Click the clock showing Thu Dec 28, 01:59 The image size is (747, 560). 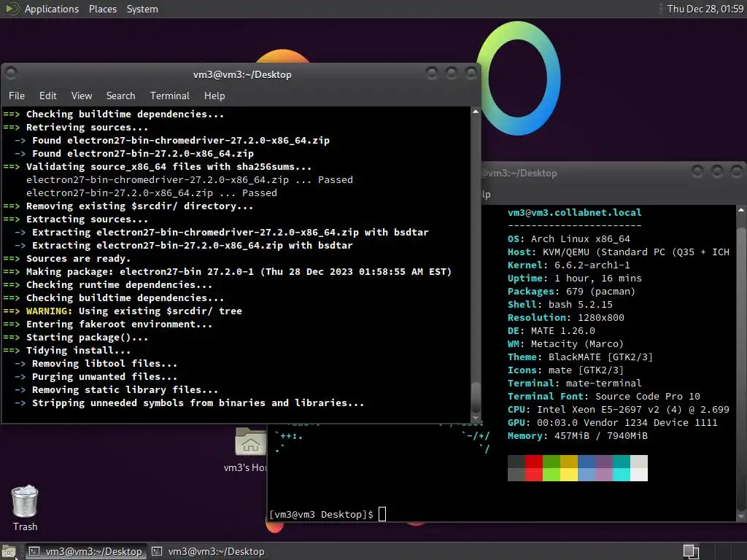coord(705,9)
